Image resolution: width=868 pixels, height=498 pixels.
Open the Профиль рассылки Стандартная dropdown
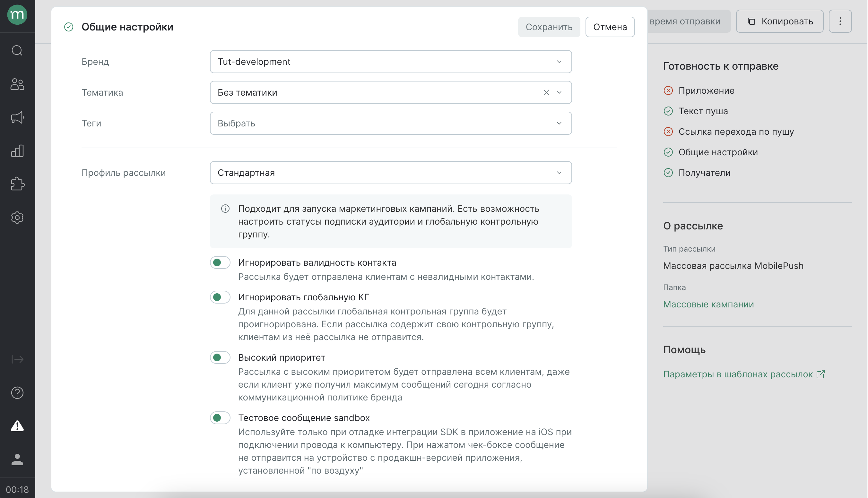pyautogui.click(x=391, y=173)
